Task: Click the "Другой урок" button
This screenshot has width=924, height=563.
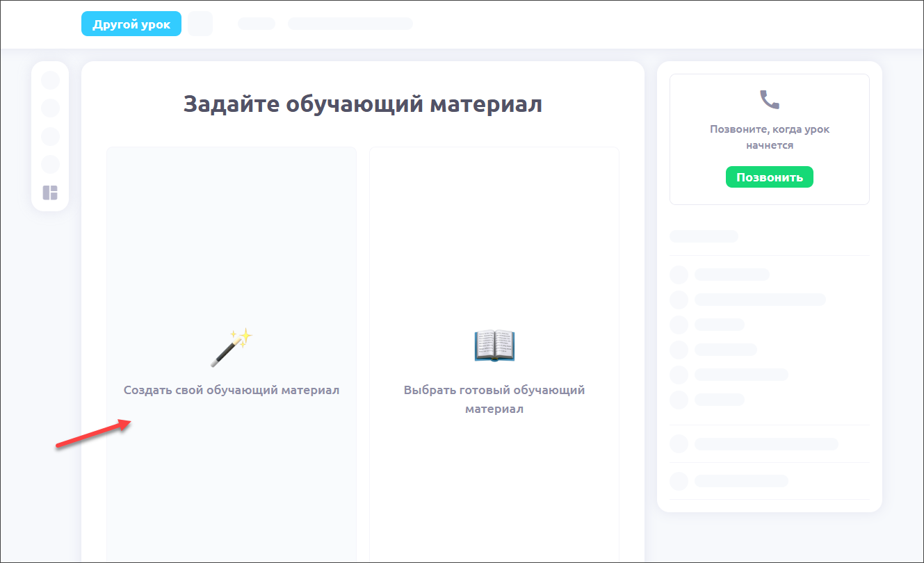Action: pos(131,24)
